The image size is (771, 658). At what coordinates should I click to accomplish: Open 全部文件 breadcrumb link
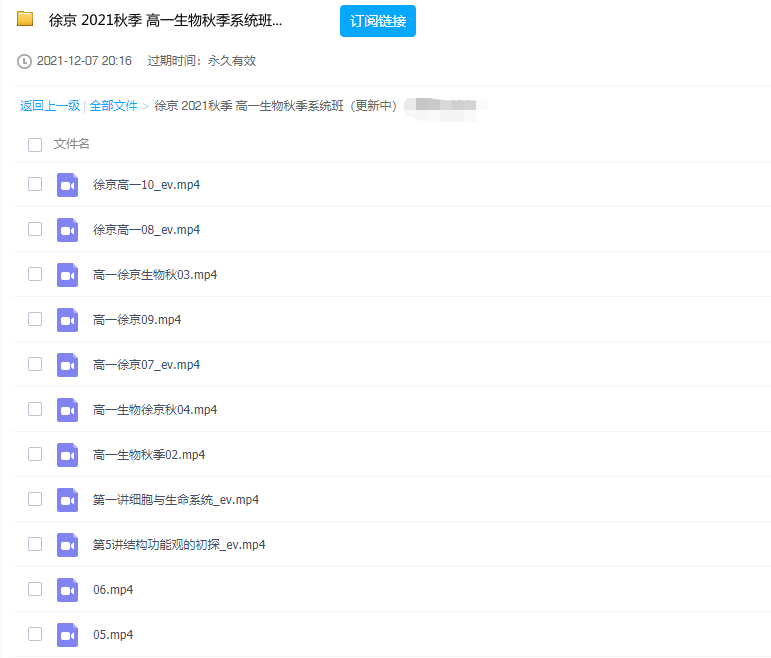pos(113,106)
